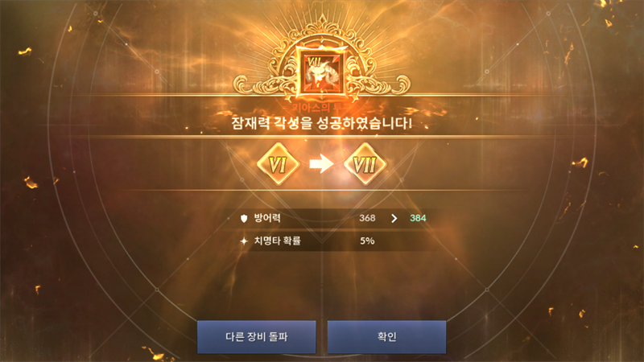
Task: Select the 방어력 stat label
Action: tap(267, 218)
